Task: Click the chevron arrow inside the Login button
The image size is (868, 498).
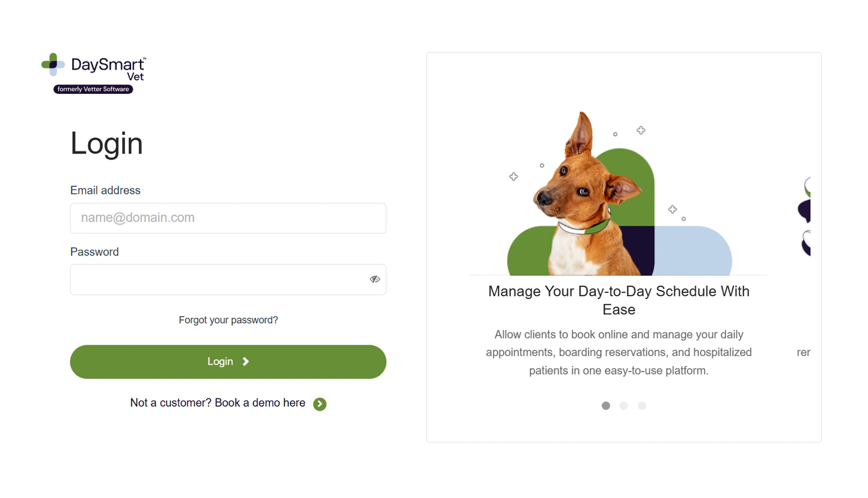Action: coord(246,362)
